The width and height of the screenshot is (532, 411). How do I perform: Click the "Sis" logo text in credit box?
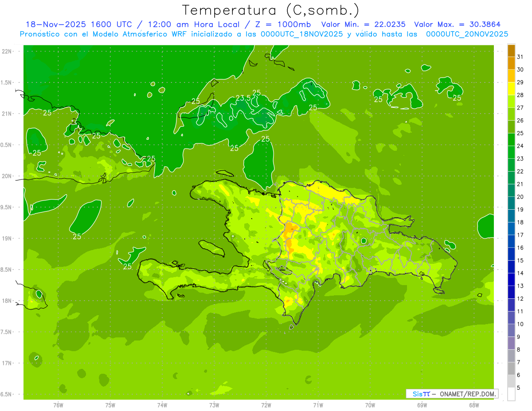coord(417,394)
